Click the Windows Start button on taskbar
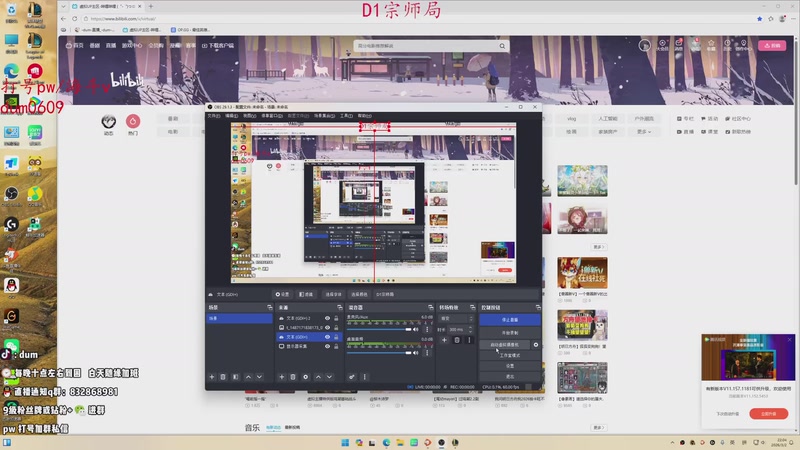 tap(345, 441)
